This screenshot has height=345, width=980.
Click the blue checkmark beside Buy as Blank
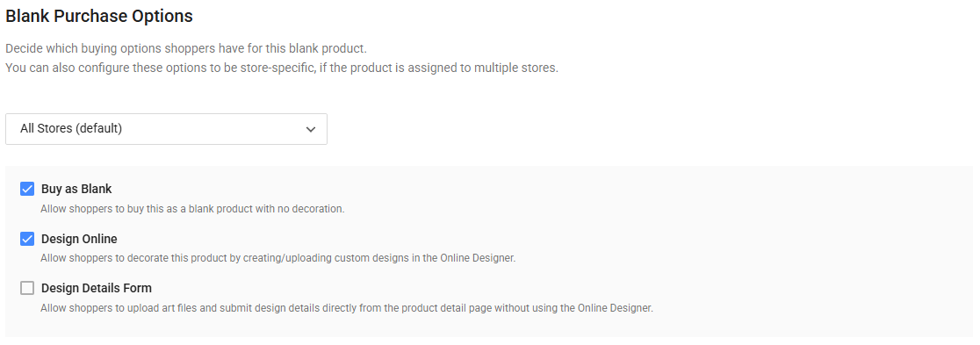pos(27,189)
